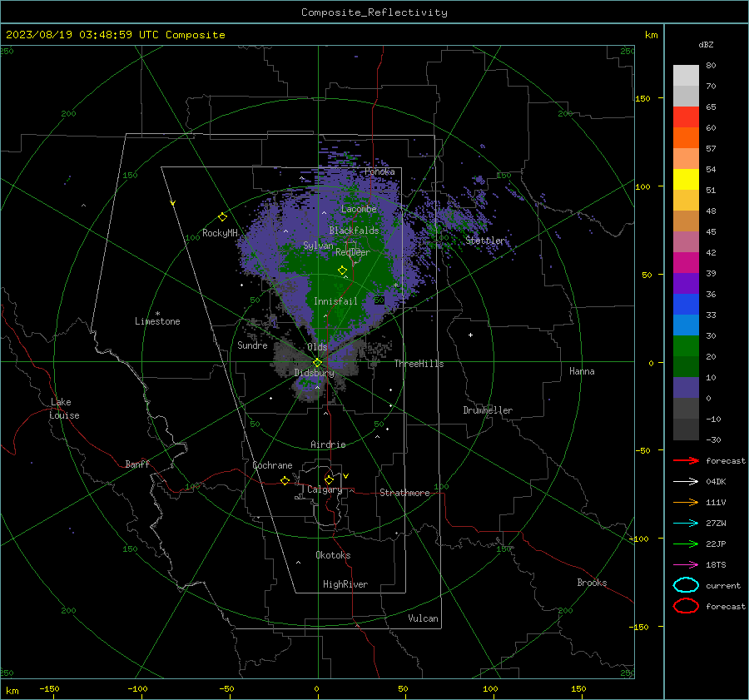749x700 pixels.
Task: Select the cyan 'current' ellipse legend icon
Action: click(686, 585)
